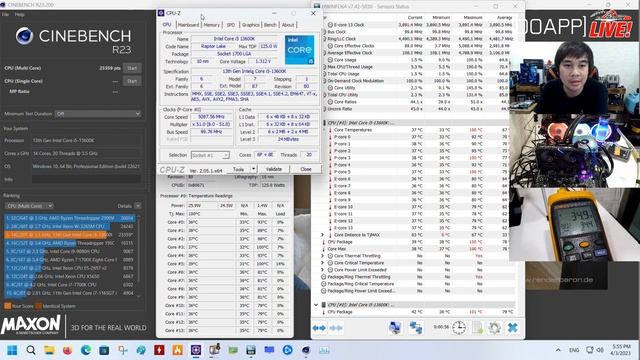Switch to the Memory tab in CPU-Z
Image resolution: width=640 pixels, height=360 pixels.
[x=211, y=25]
